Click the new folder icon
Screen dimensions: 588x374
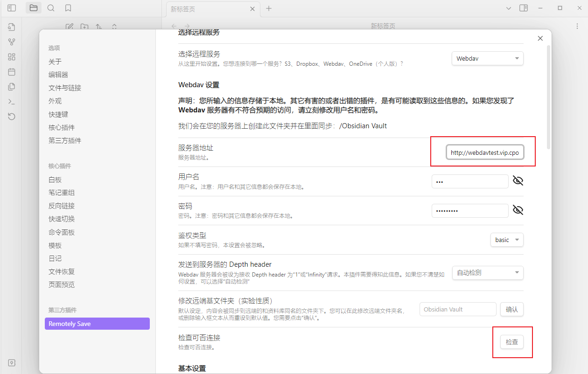point(84,27)
